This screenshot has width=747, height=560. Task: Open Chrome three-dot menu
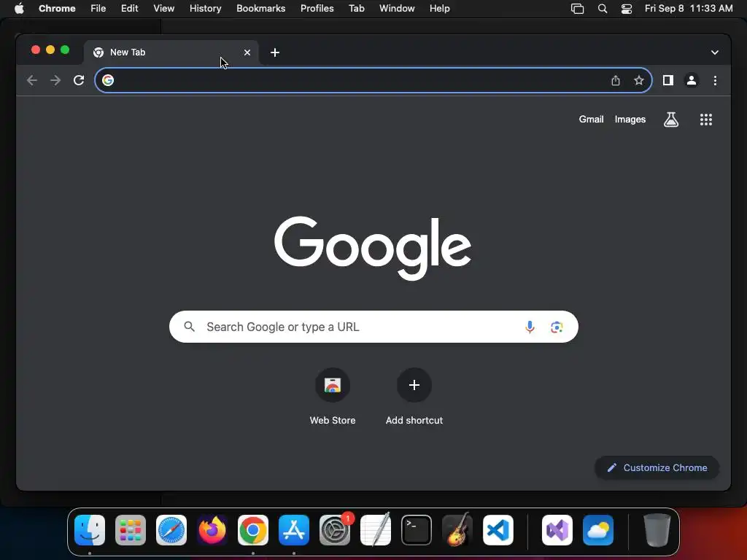715,80
